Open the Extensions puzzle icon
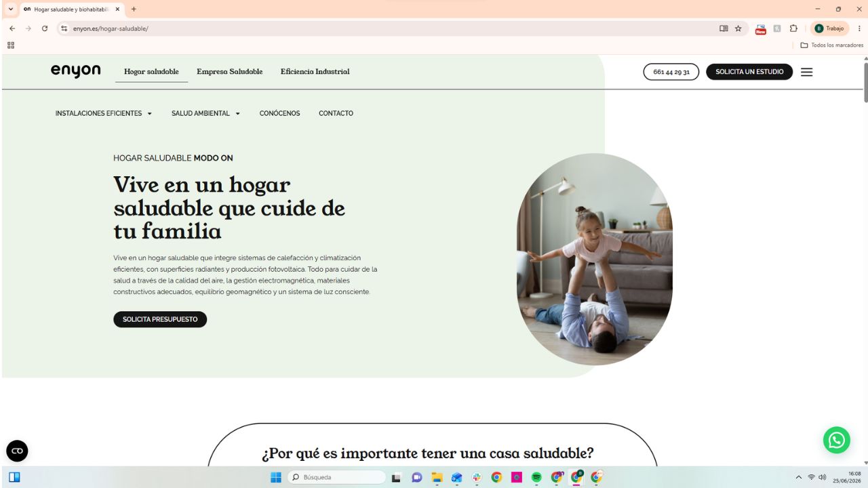The width and height of the screenshot is (868, 488). [x=793, y=28]
